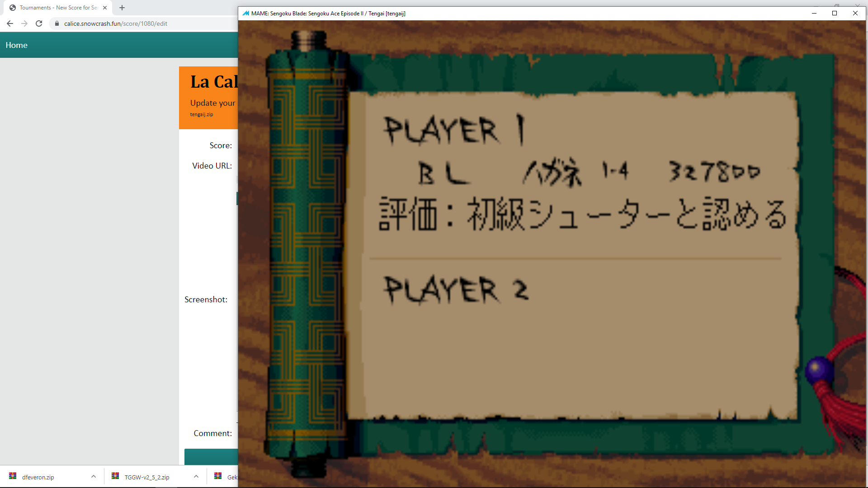The width and height of the screenshot is (868, 488).
Task: Click the PLAYER 2 heading in the game
Action: coord(456,289)
